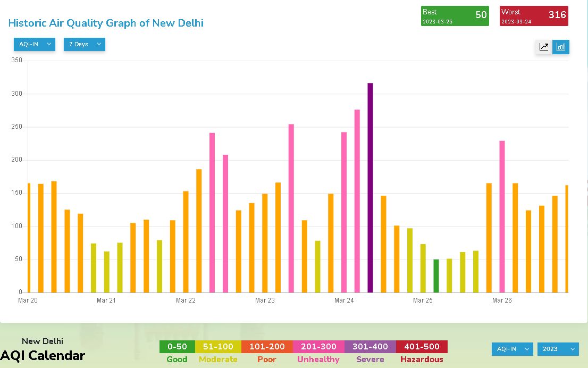Click the orange 101-200 Poor legend swatch

point(267,347)
